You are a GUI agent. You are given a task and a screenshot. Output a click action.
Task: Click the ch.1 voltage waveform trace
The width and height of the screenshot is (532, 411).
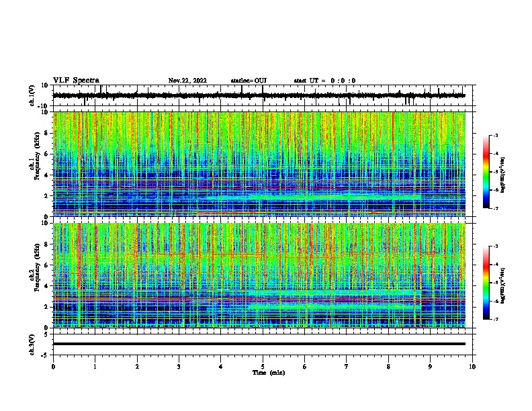(x=259, y=95)
